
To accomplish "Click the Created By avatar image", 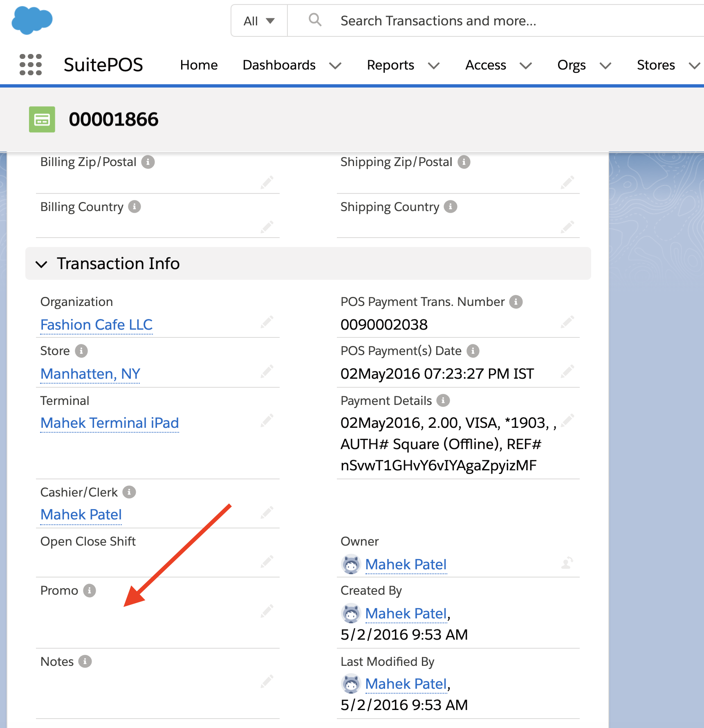I will pos(351,613).
